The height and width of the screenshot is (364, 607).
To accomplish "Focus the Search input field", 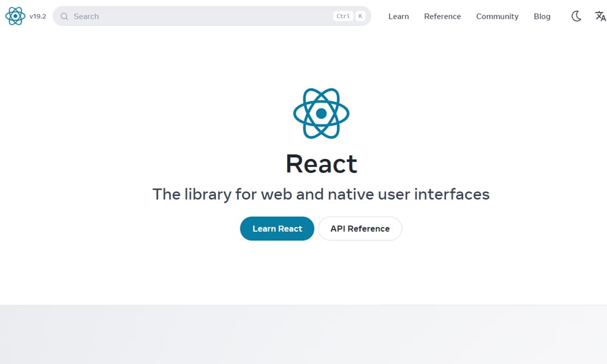I will click(212, 16).
